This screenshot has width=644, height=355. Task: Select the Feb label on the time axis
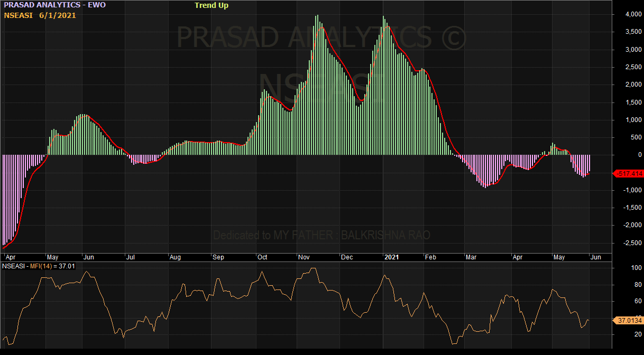[x=431, y=257]
